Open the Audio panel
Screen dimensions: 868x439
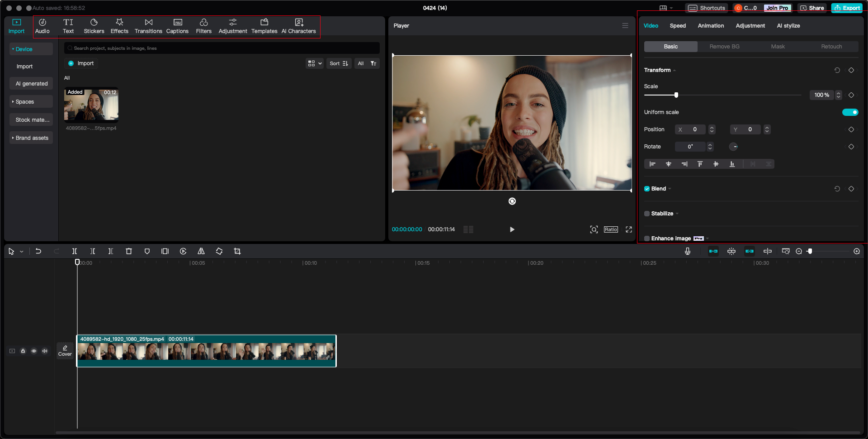pos(42,26)
